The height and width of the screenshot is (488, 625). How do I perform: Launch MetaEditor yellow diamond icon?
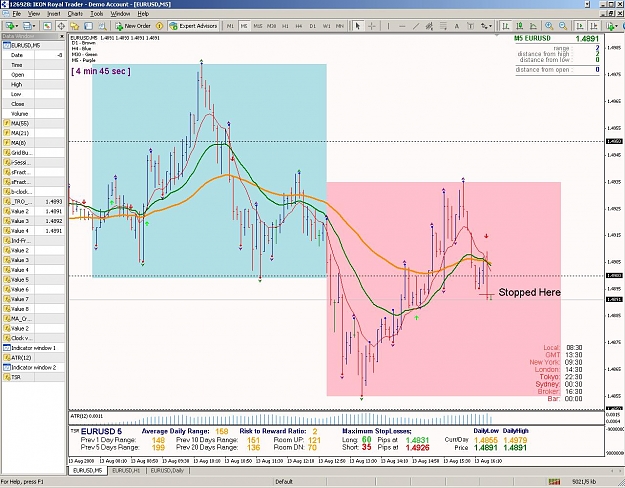[159, 26]
